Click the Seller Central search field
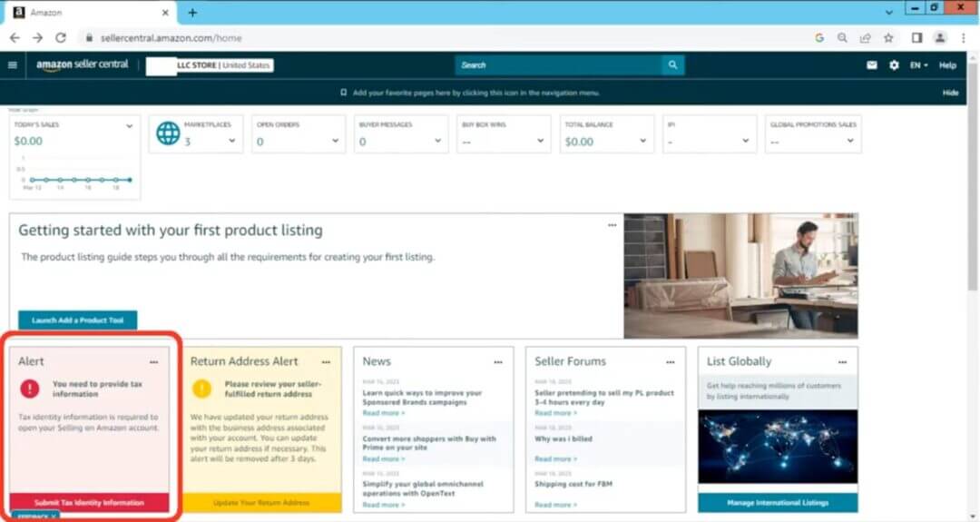The width and height of the screenshot is (980, 522). tap(558, 65)
